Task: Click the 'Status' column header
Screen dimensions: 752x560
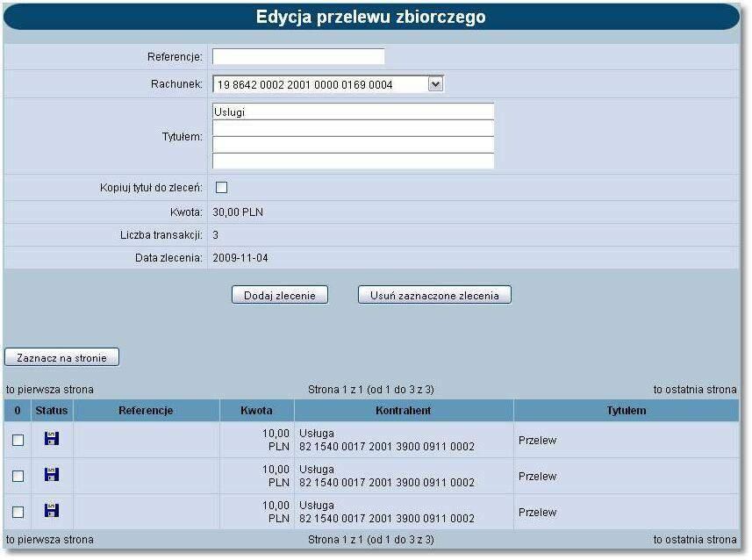Action: coord(52,411)
